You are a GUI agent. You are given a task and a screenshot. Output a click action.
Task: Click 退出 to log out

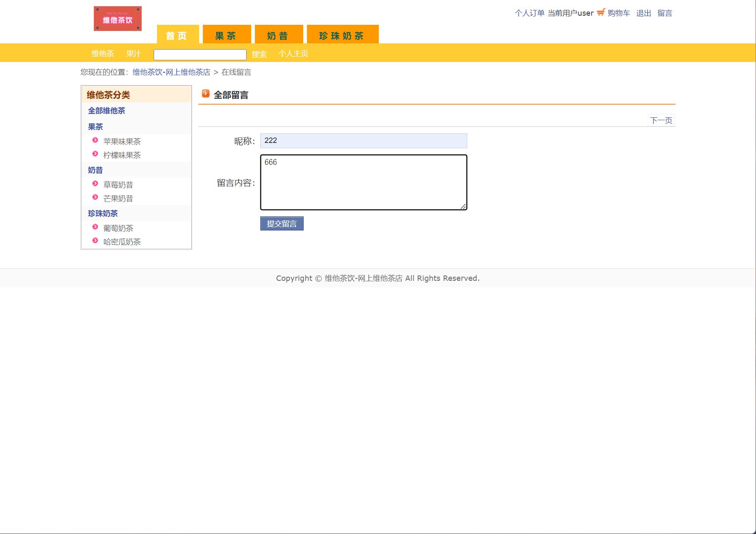coord(643,13)
